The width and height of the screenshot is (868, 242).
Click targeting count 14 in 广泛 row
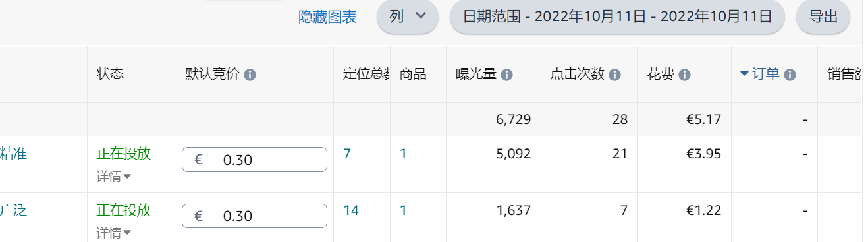351,210
